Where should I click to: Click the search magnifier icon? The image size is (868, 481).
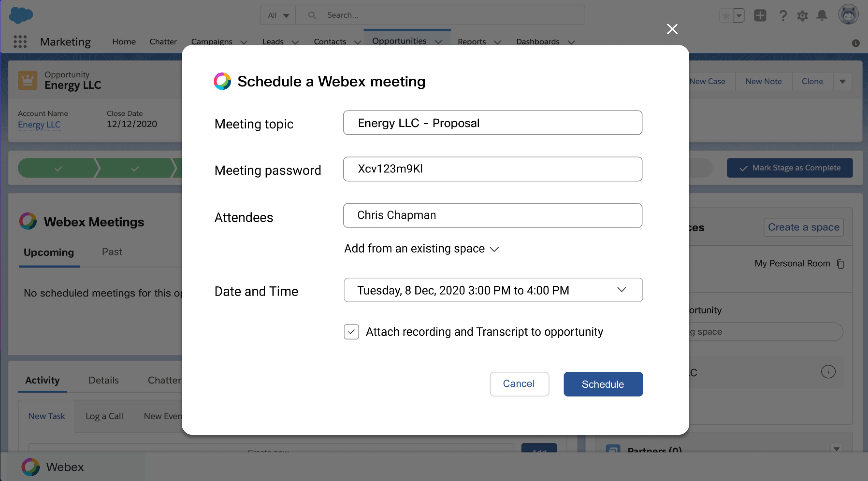(x=312, y=15)
